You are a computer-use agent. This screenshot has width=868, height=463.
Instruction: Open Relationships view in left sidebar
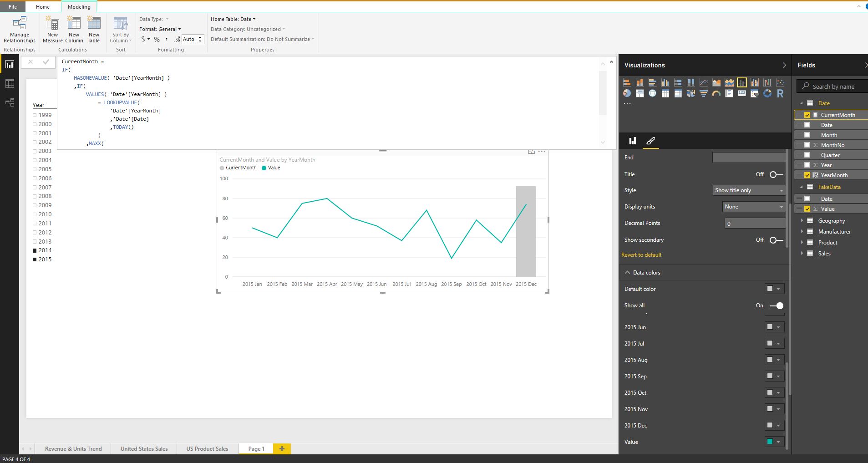tap(10, 102)
